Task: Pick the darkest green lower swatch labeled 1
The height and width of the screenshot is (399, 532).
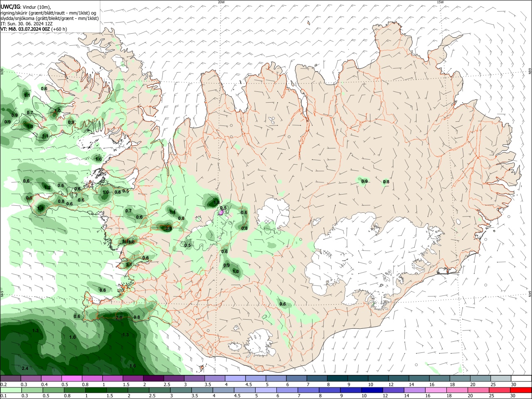Action: [96, 390]
